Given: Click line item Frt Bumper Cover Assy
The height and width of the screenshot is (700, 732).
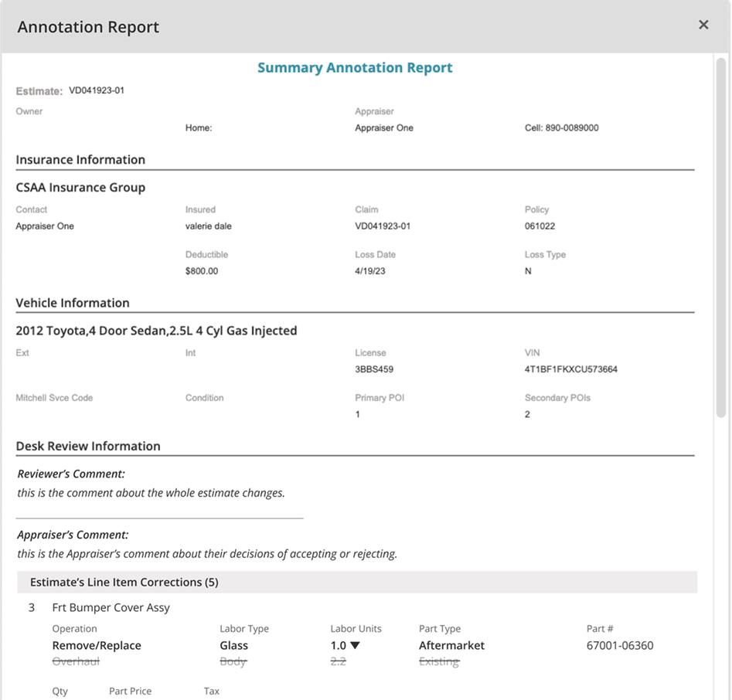Looking at the screenshot, I should 111,607.
